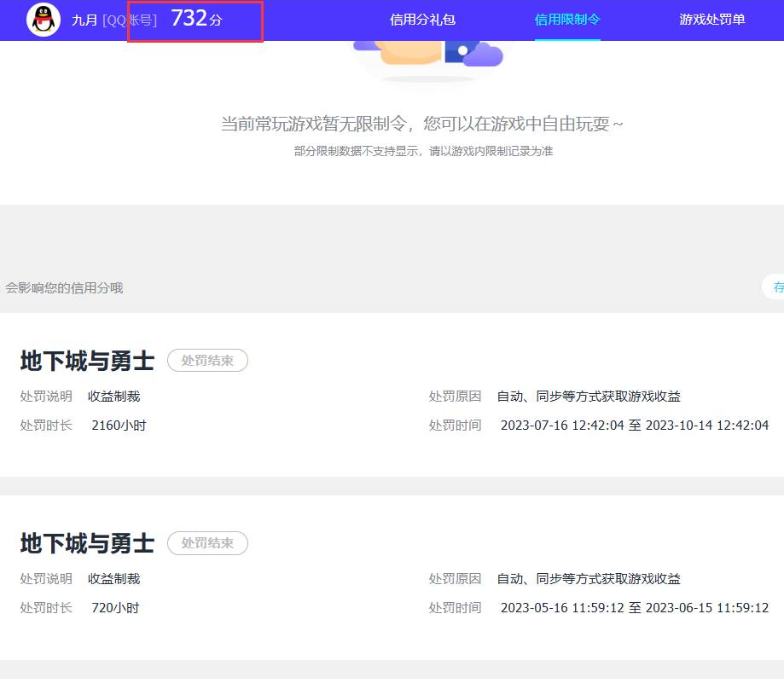Open the second 地下城与勇士 penalty record title

(x=86, y=542)
